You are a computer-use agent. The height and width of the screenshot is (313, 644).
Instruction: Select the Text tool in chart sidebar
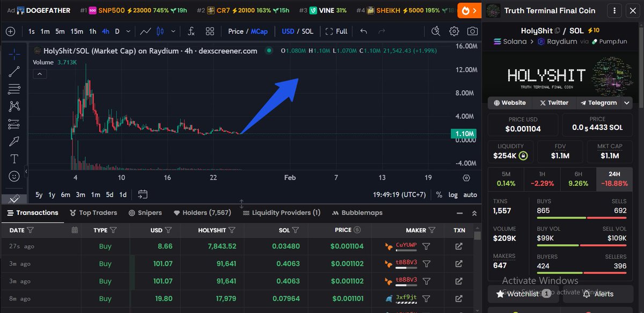(14, 159)
